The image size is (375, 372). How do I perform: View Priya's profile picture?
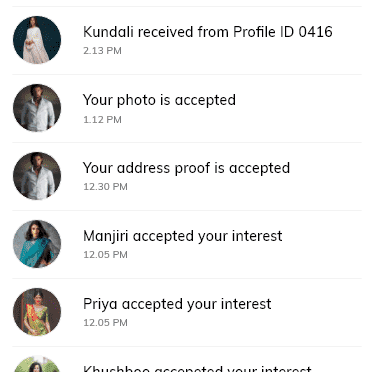(x=37, y=312)
